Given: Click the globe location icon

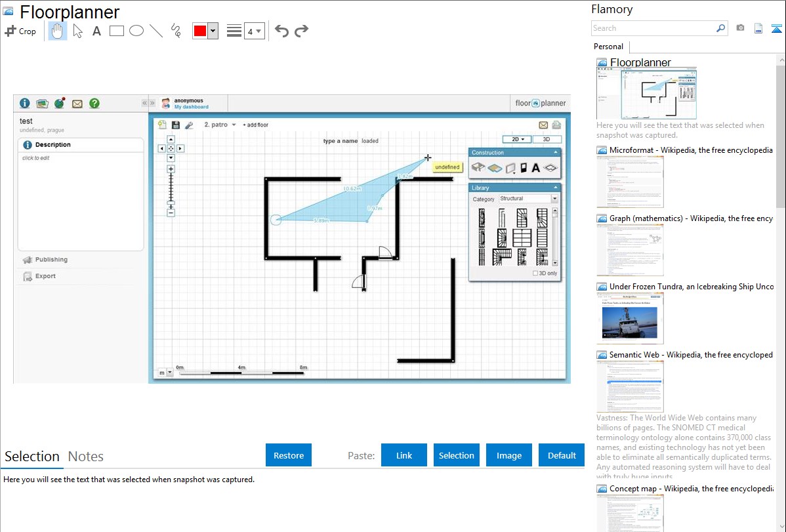Looking at the screenshot, I should [60, 103].
